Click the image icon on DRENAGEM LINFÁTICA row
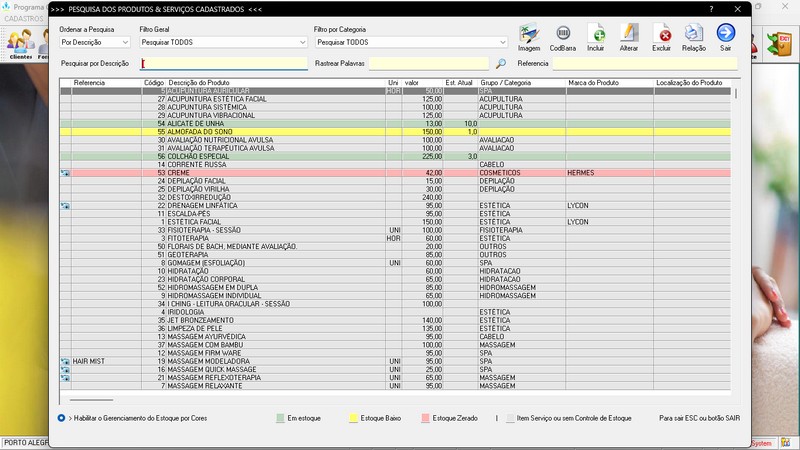Viewport: 800px width, 450px height. coord(65,206)
